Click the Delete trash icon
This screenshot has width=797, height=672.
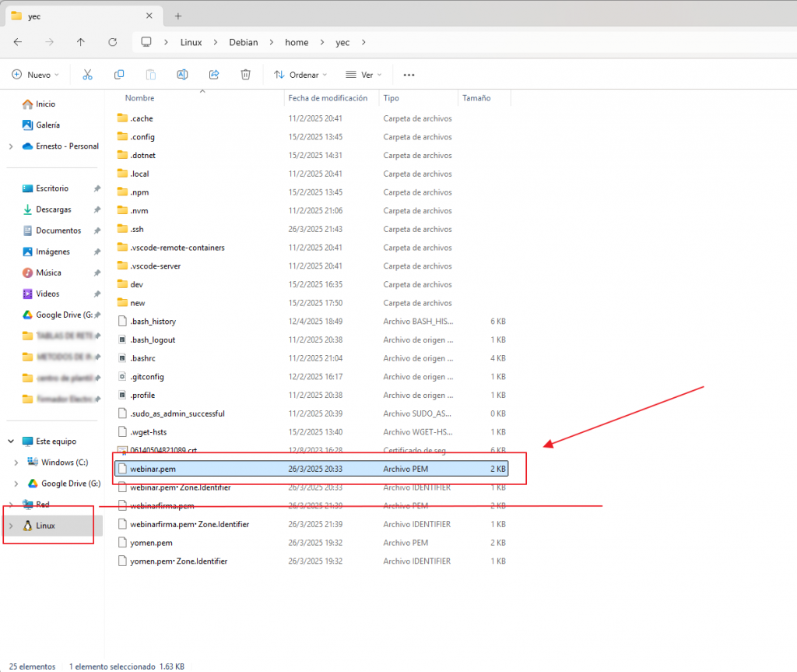(x=245, y=75)
